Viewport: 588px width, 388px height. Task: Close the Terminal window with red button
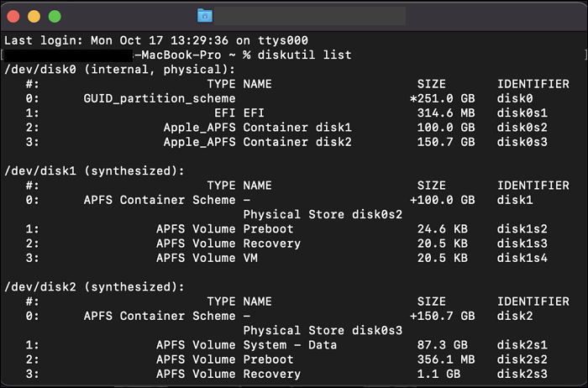(14, 16)
